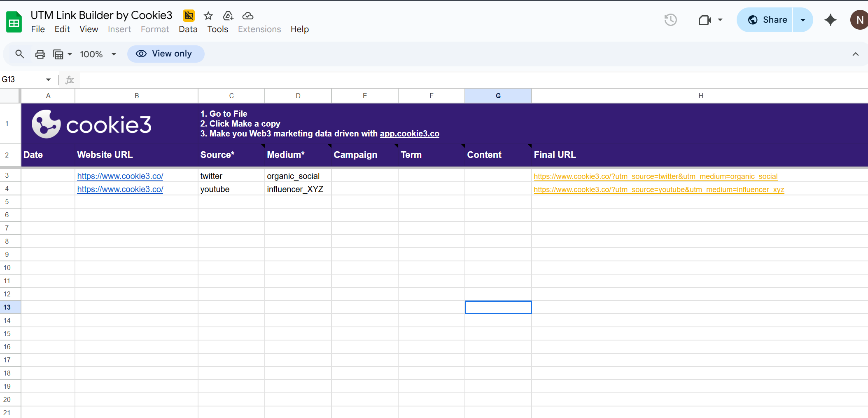Open the Google Sheets home icon
This screenshot has height=418, width=868.
click(14, 22)
